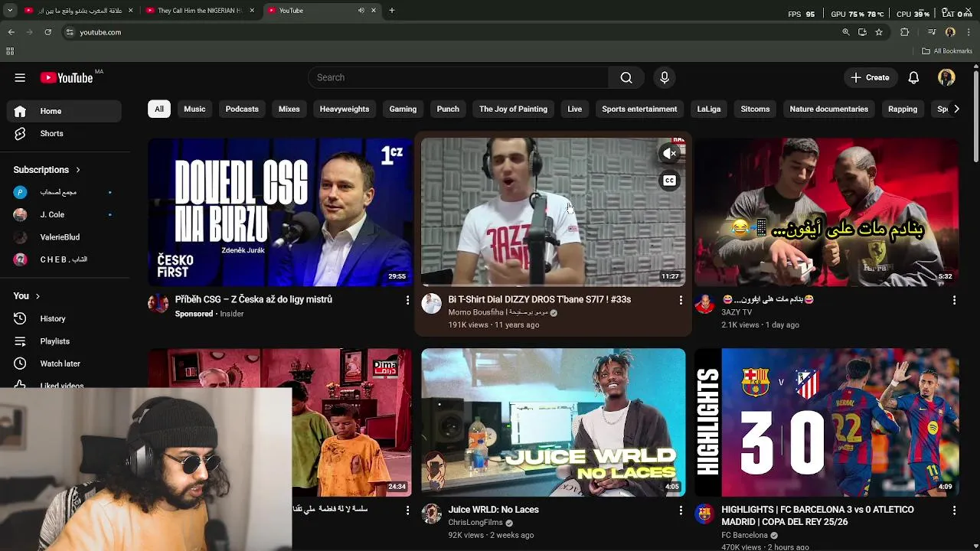Select the All filter chip
Image resolution: width=980 pixels, height=551 pixels.
pos(159,109)
